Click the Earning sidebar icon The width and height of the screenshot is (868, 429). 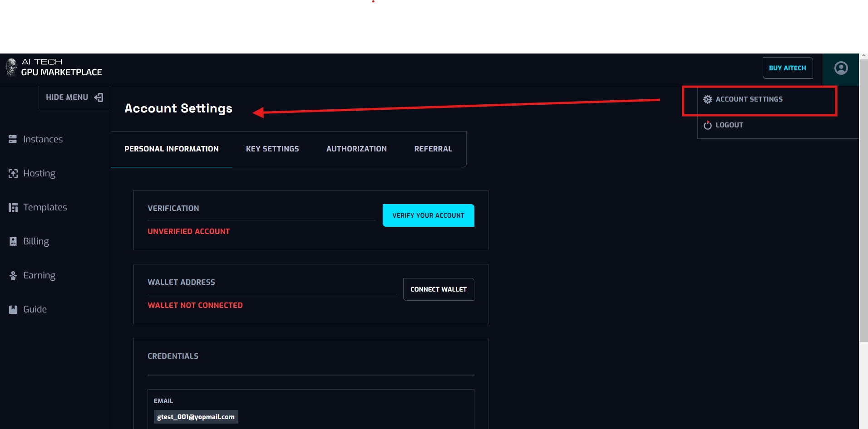tap(13, 276)
